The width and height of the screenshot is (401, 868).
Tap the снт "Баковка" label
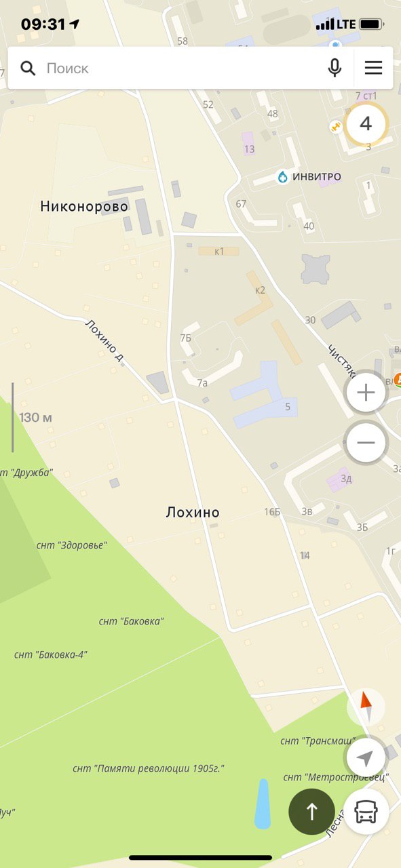click(x=131, y=620)
